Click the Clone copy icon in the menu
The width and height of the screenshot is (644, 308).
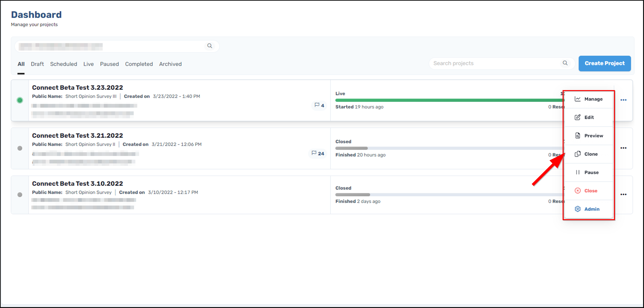[x=578, y=154]
